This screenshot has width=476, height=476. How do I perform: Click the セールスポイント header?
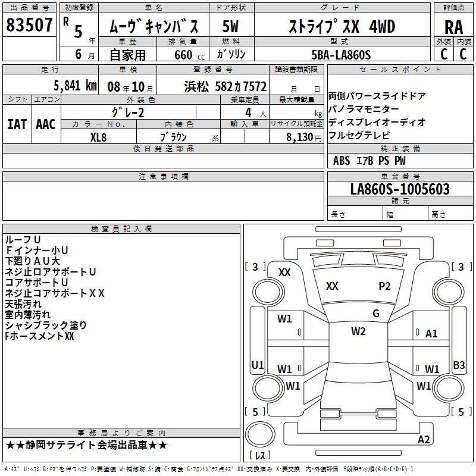pyautogui.click(x=400, y=69)
